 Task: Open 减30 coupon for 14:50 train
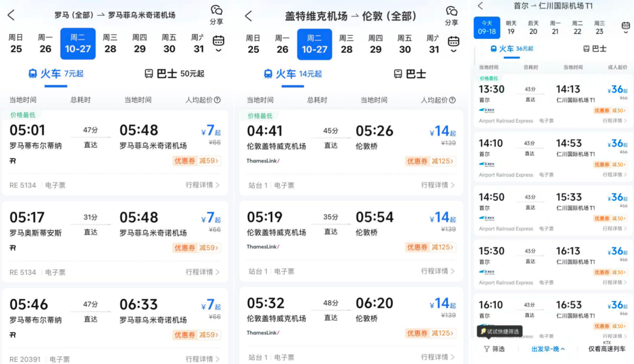610,218
